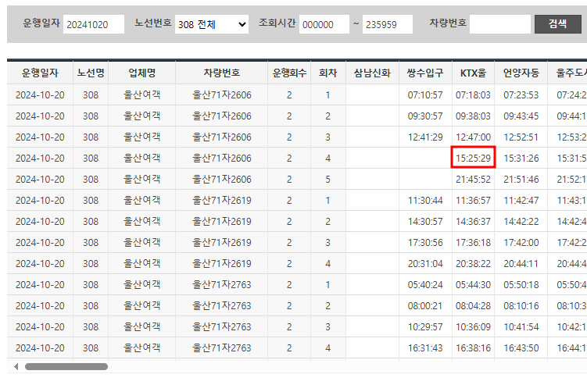Click the 삼남신화 column header
This screenshot has width=587, height=392.
(372, 73)
